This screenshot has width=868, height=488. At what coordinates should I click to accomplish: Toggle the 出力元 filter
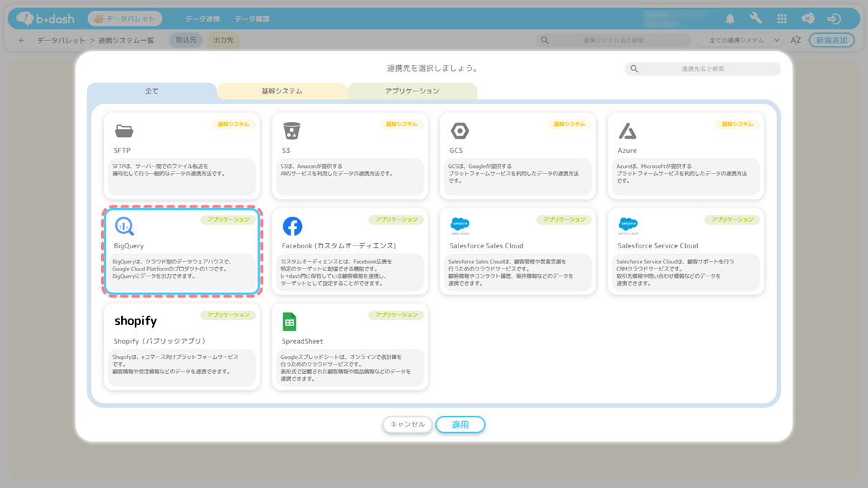223,40
